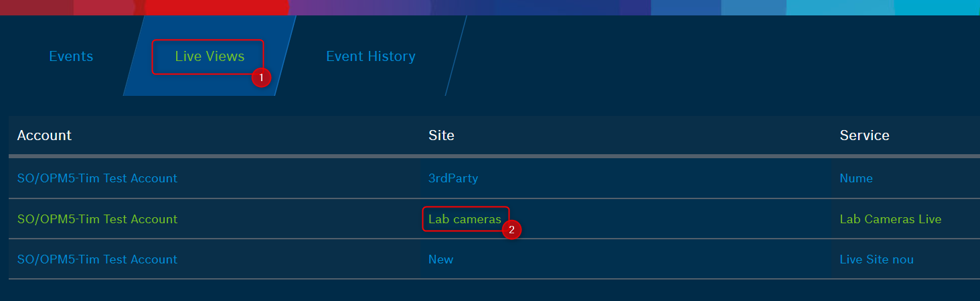Click the purple segment of the top banner
The width and height of the screenshot is (980, 301).
(x=359, y=7)
